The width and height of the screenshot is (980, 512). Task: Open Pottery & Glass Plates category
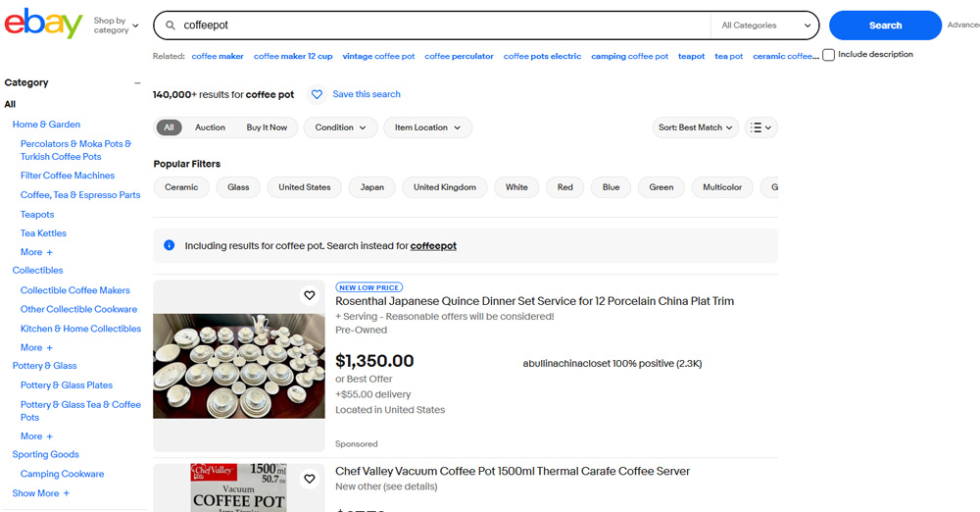pyautogui.click(x=67, y=385)
